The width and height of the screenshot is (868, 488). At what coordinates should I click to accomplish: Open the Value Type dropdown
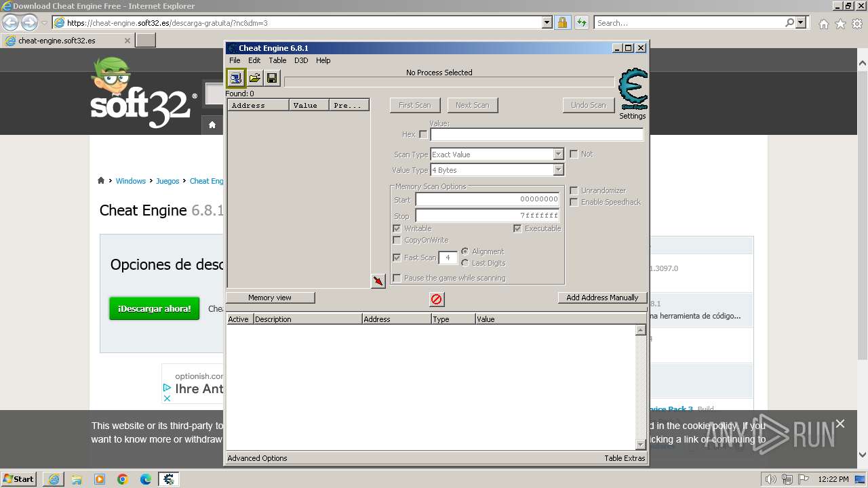click(558, 170)
